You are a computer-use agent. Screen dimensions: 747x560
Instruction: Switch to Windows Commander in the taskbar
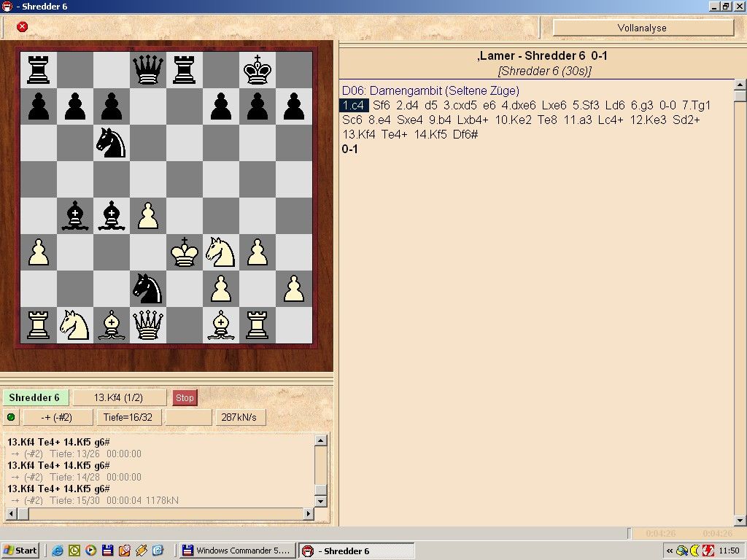pos(238,551)
